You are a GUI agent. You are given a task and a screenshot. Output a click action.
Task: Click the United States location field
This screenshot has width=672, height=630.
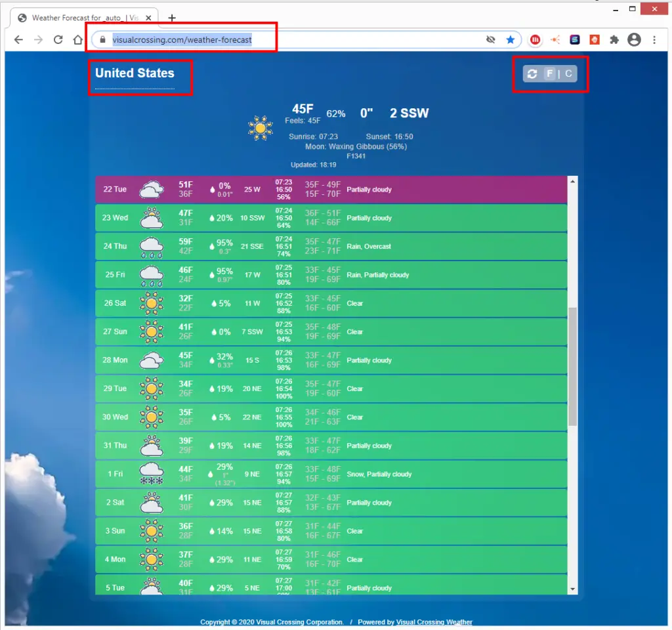[x=135, y=73]
